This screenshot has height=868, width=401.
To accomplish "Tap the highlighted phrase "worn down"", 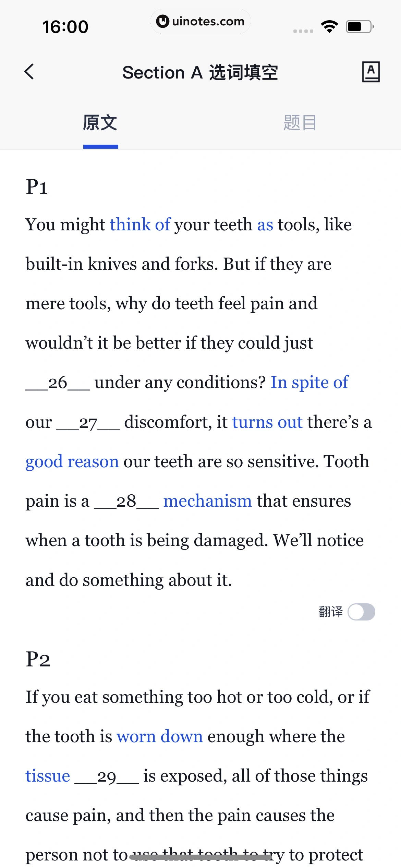I will click(x=160, y=737).
